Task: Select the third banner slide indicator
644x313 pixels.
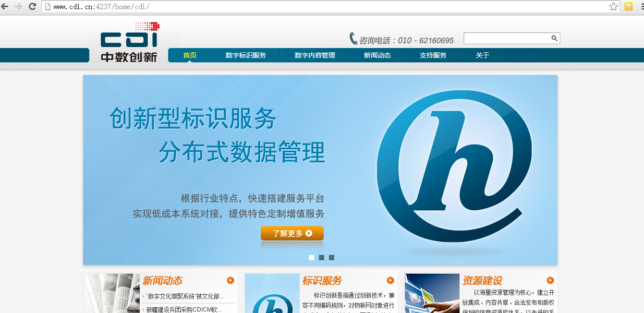Action: coord(331,257)
